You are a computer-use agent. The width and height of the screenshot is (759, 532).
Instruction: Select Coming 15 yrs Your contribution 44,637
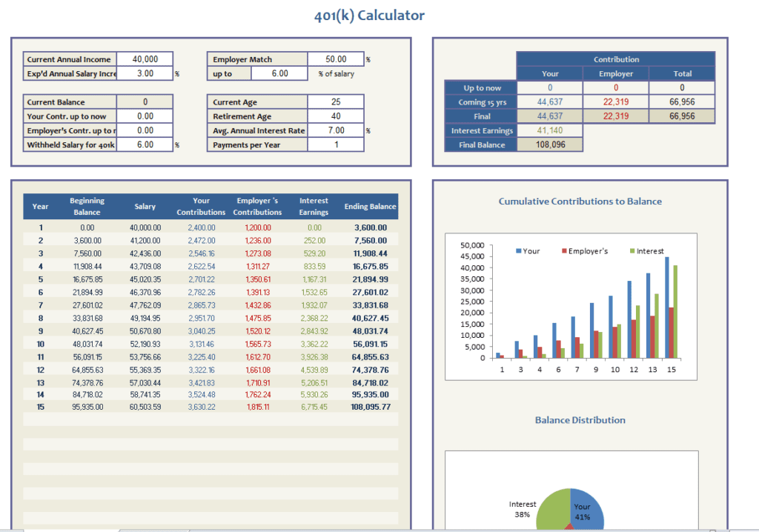click(x=550, y=102)
